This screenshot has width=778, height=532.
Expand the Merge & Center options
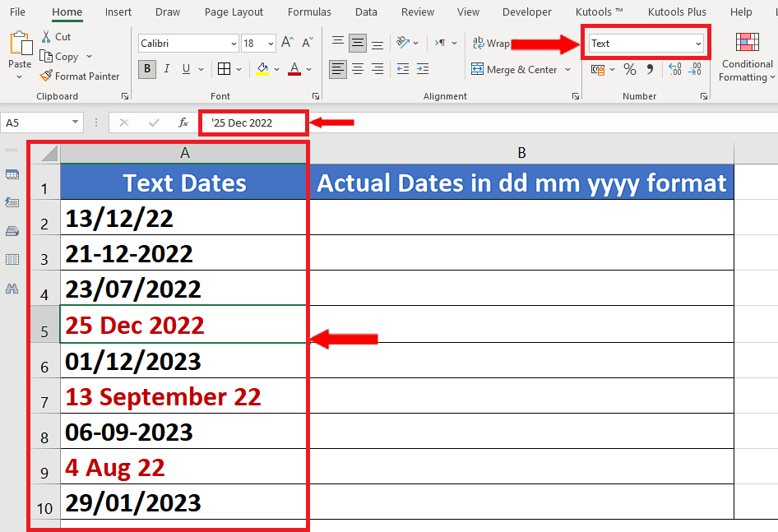[x=567, y=69]
